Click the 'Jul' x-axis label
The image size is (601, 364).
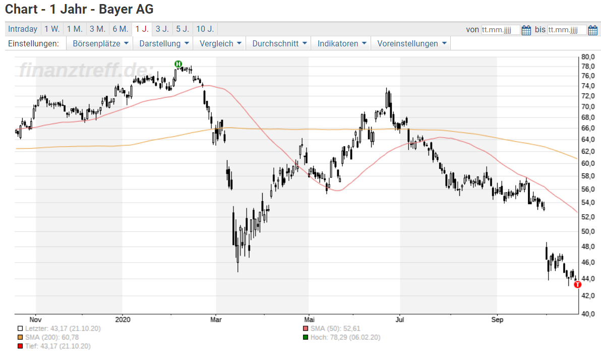pos(400,320)
